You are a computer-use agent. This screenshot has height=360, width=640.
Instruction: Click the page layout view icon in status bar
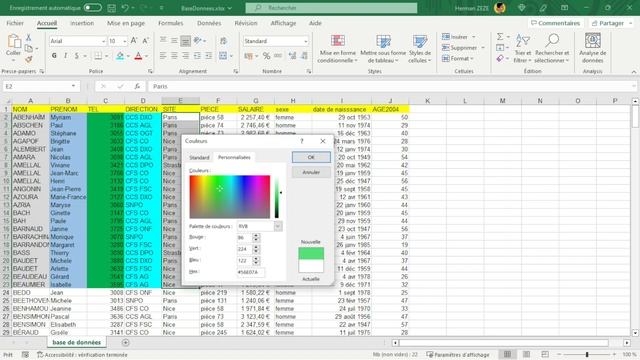coord(527,354)
